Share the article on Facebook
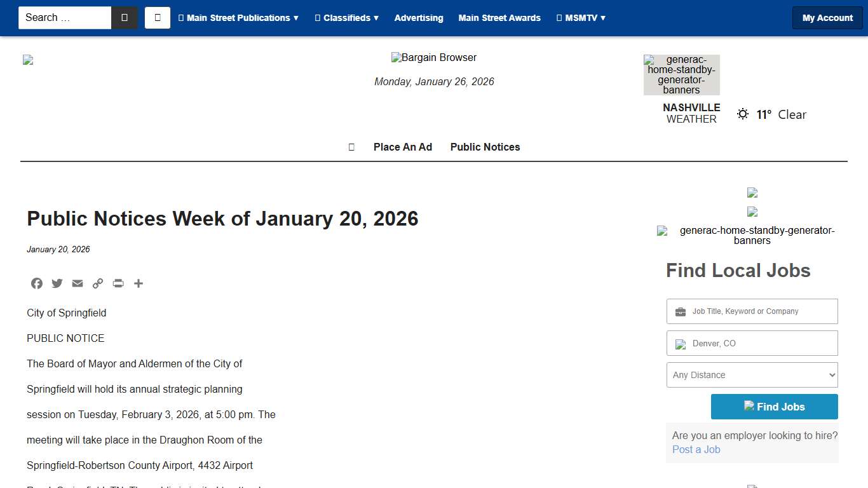The width and height of the screenshot is (868, 488). coord(36,283)
